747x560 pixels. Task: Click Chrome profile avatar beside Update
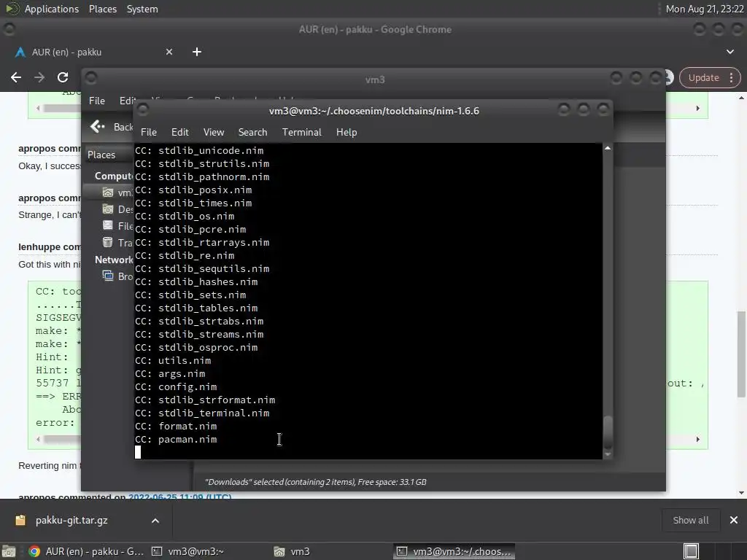click(669, 77)
